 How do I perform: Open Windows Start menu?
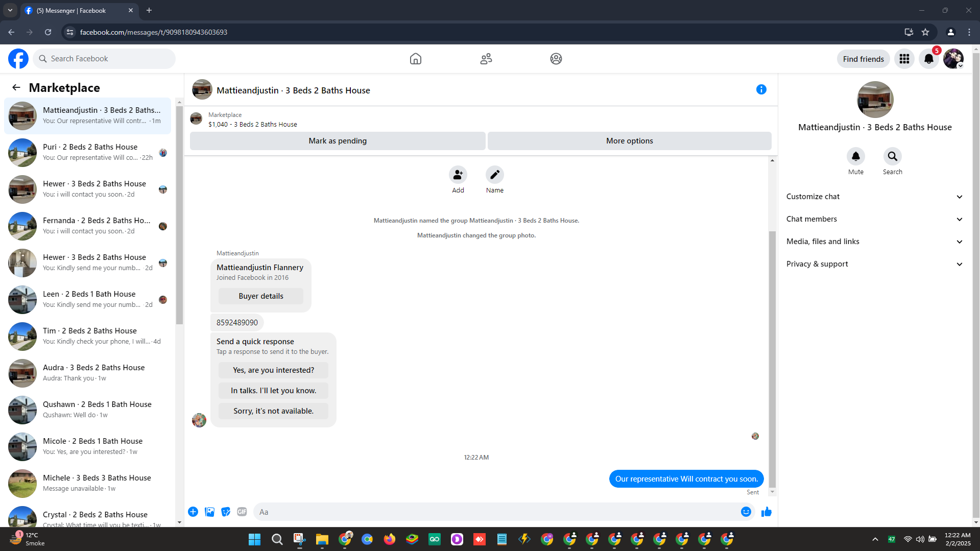(254, 539)
